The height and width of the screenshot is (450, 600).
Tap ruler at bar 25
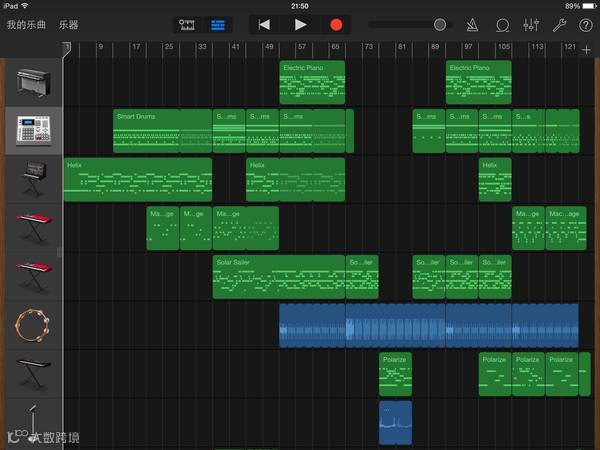169,47
